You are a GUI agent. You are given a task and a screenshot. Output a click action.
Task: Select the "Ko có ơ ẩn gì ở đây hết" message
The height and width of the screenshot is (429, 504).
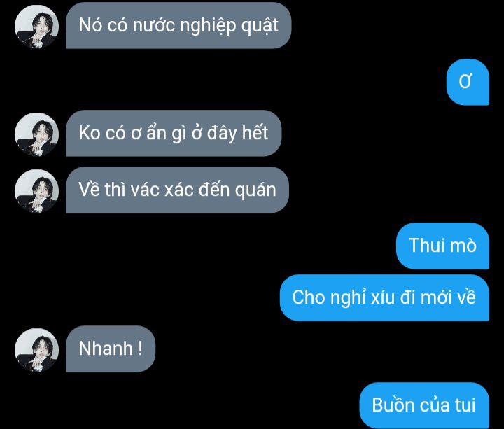coord(174,133)
